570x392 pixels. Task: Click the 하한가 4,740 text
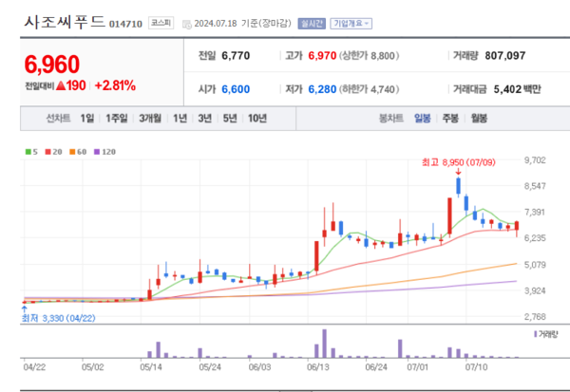370,89
